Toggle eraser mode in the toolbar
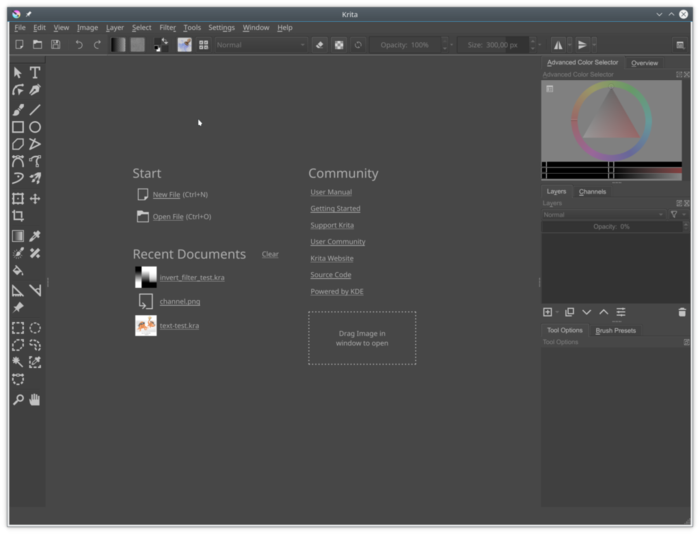This screenshot has width=700, height=534. tap(319, 45)
